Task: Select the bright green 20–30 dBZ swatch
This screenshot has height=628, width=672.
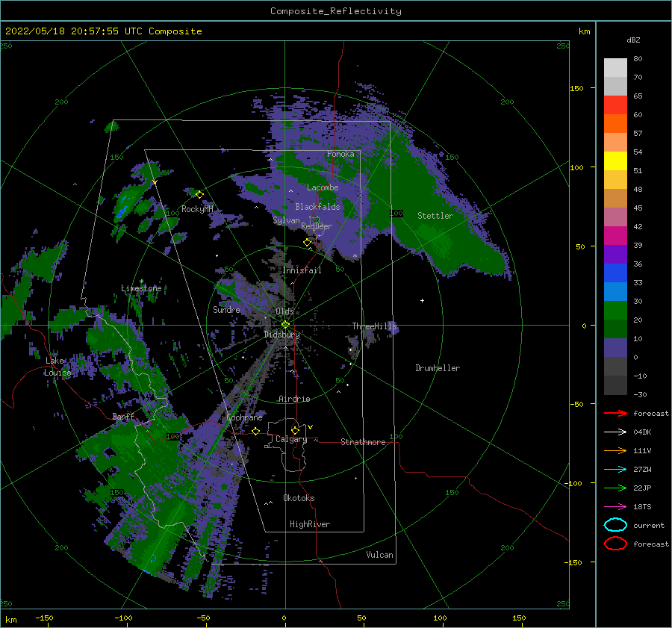Action: [x=615, y=311]
